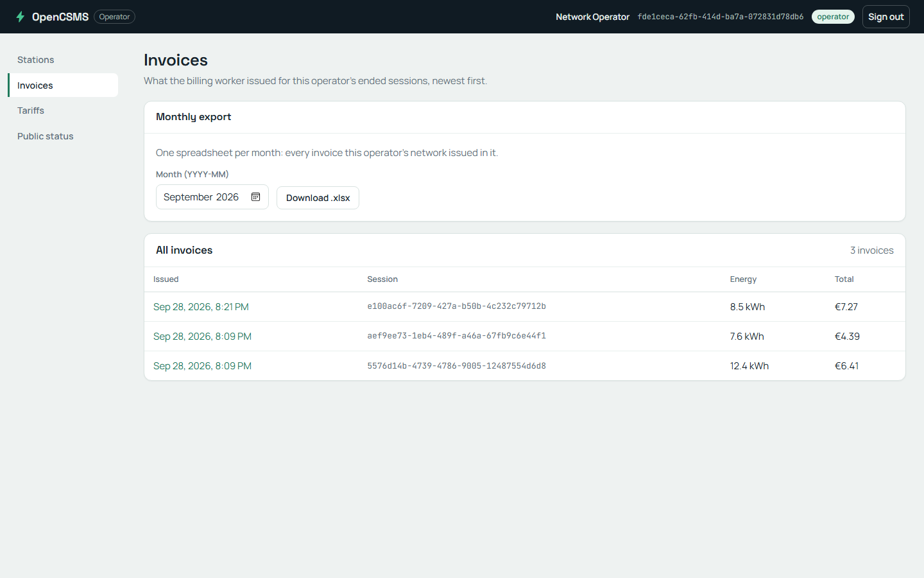
Task: Click the 8.5 kWh energy value
Action: (748, 307)
